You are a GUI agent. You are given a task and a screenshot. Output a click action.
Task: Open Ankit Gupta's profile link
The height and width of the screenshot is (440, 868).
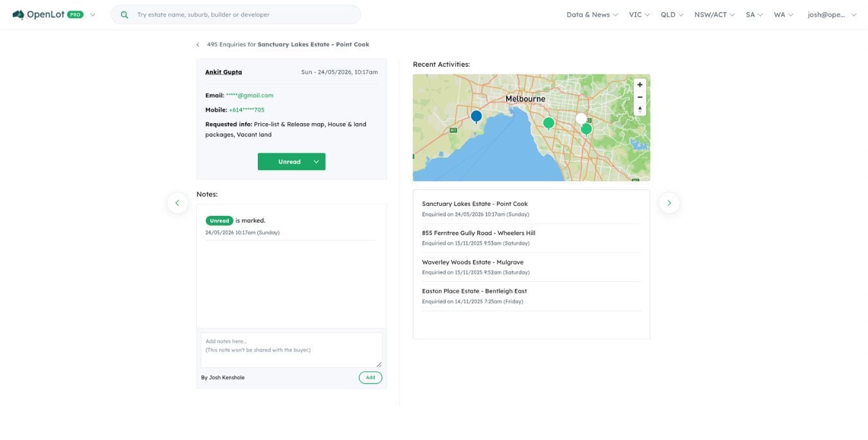pyautogui.click(x=224, y=72)
